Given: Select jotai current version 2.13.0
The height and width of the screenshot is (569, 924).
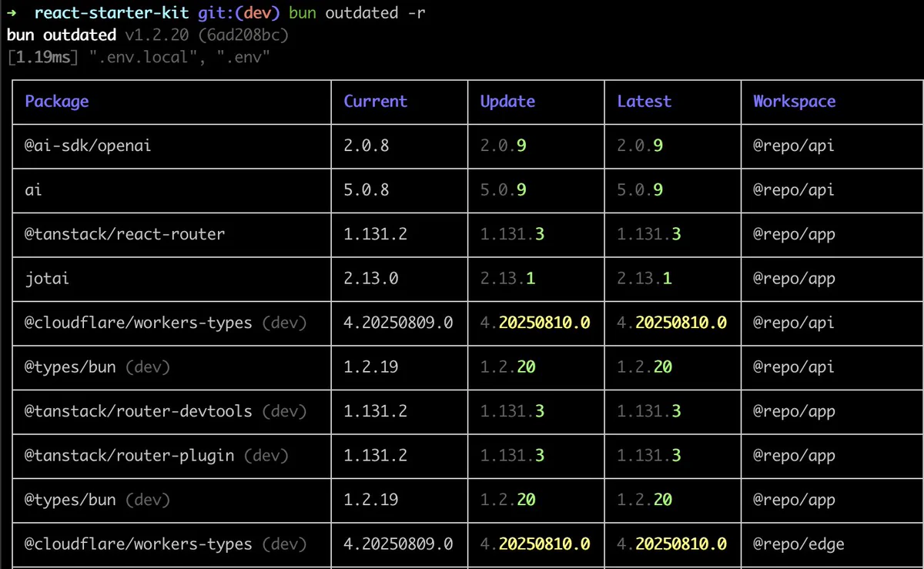Looking at the screenshot, I should tap(371, 278).
